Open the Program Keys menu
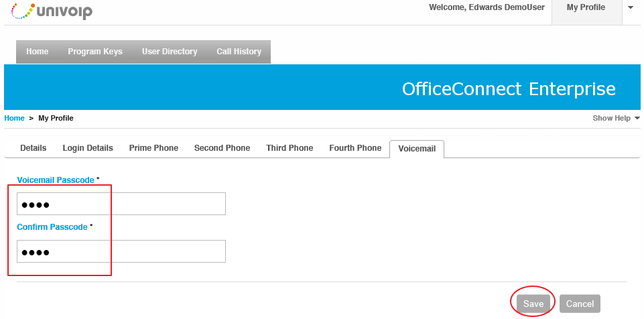Image resolution: width=644 pixels, height=319 pixels. click(x=95, y=52)
